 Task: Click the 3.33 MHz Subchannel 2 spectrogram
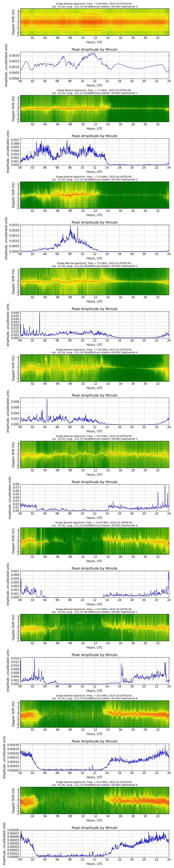95,195
